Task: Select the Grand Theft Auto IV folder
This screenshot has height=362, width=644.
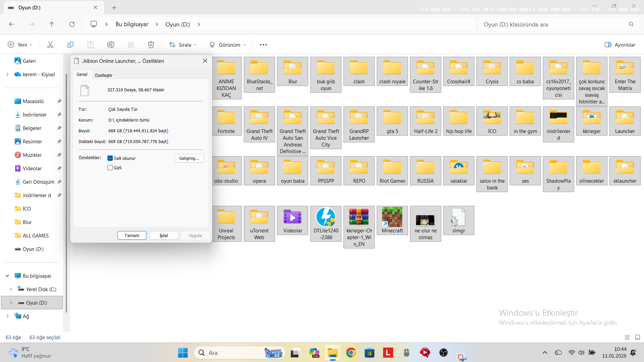Action: [x=260, y=125]
